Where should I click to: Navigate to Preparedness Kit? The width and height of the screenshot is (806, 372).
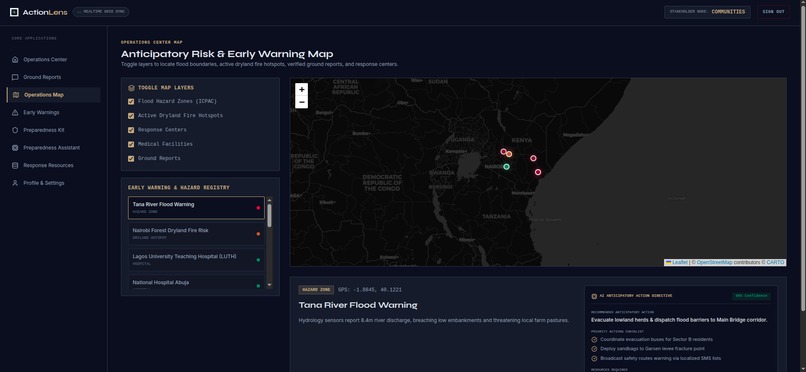pyautogui.click(x=53, y=130)
